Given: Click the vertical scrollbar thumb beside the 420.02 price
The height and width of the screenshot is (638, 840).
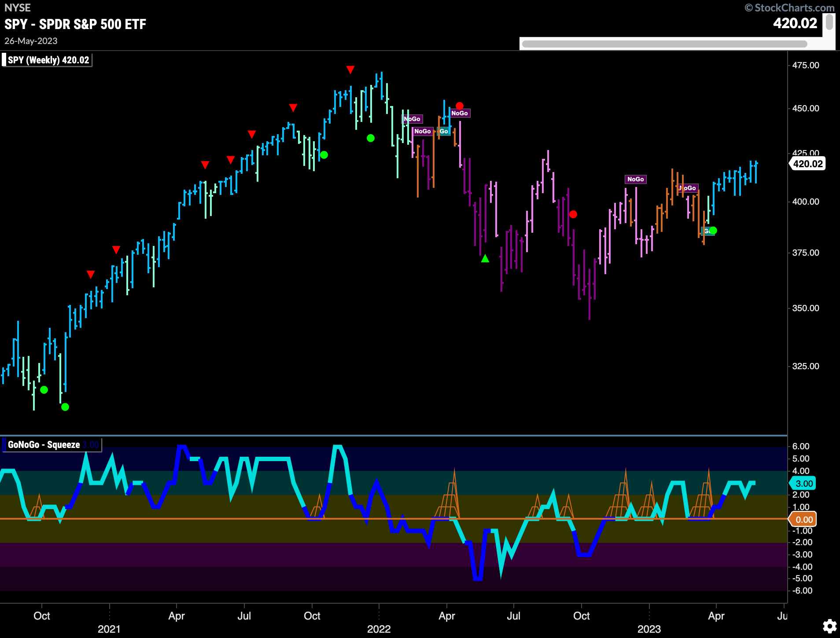Looking at the screenshot, I should [x=829, y=22].
